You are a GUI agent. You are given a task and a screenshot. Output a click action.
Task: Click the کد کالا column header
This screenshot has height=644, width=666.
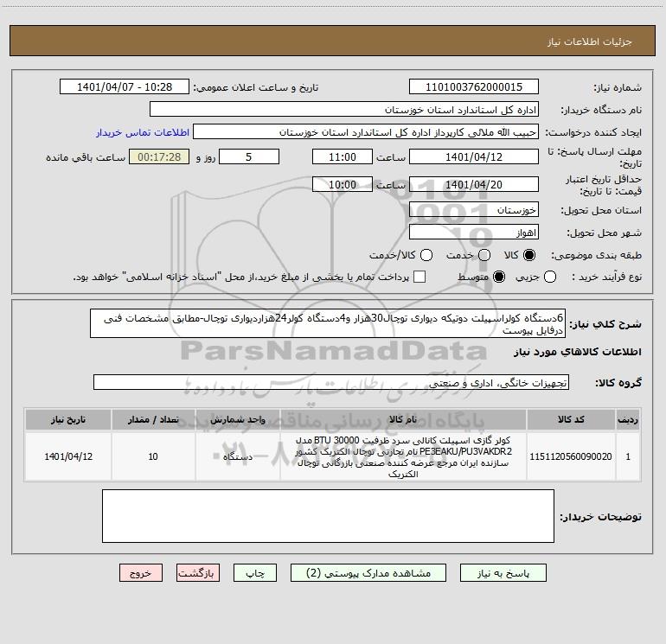(571, 419)
